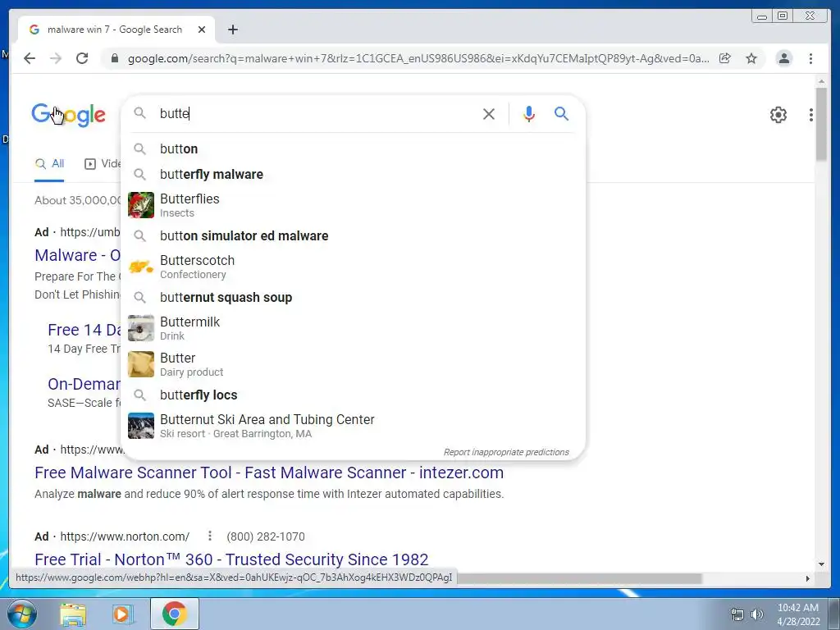Open a new browser tab
This screenshot has height=630, width=840.
tap(232, 30)
